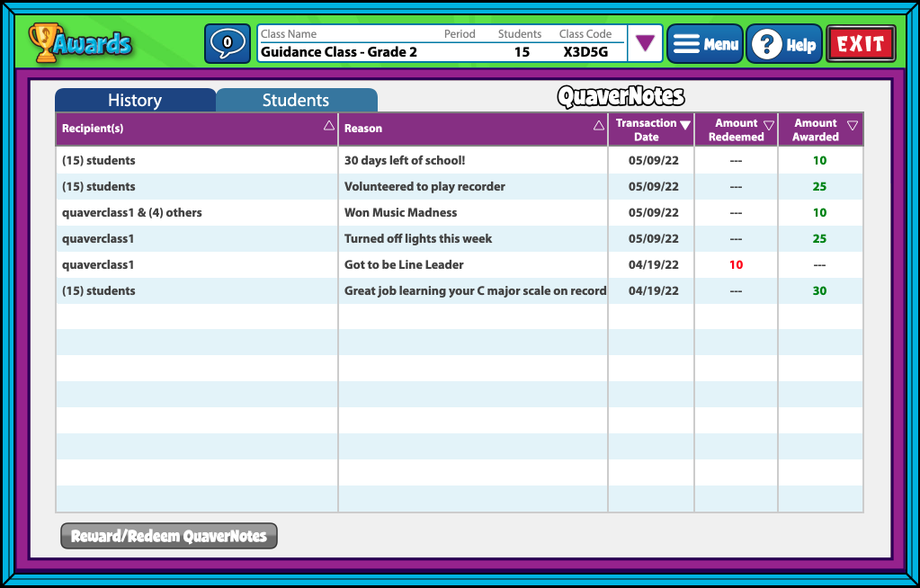920x588 pixels.
Task: Sort by Amount Awarded arrow
Action: [853, 125]
